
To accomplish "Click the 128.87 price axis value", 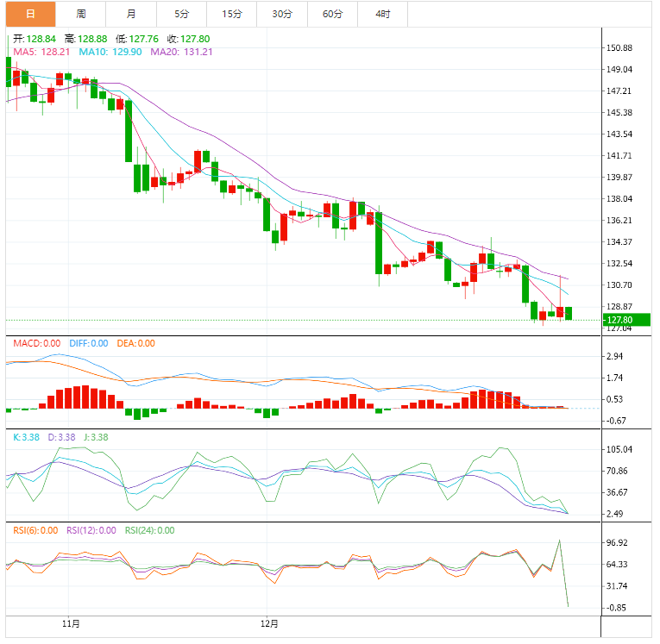I will (x=619, y=307).
